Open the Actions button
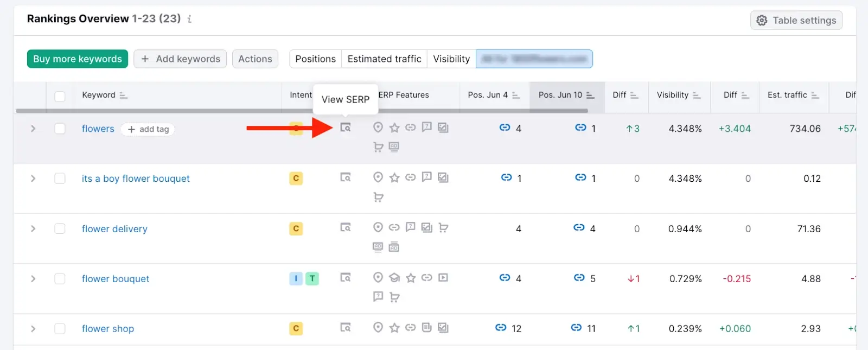868x350 pixels. [255, 59]
